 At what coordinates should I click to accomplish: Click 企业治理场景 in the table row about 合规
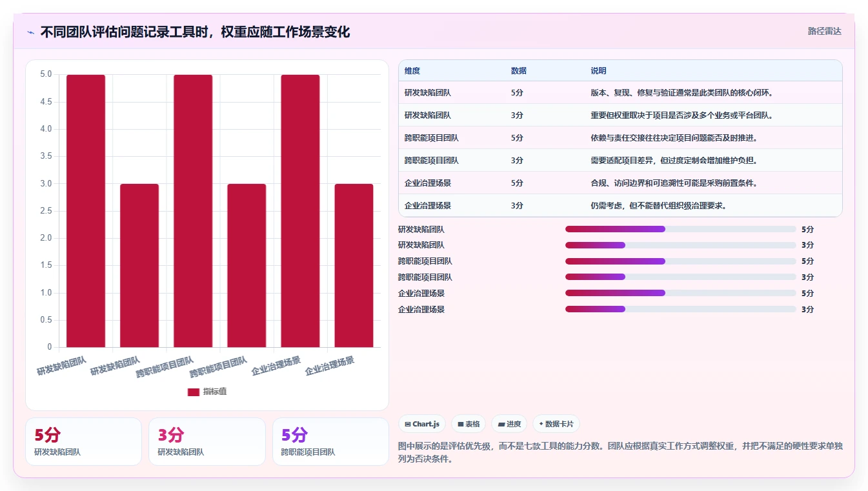tap(428, 183)
